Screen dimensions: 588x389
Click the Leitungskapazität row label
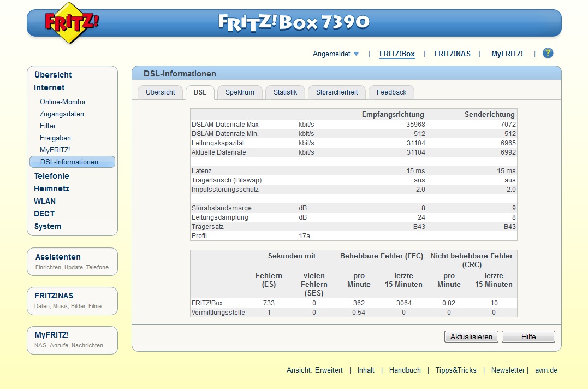pyautogui.click(x=217, y=143)
